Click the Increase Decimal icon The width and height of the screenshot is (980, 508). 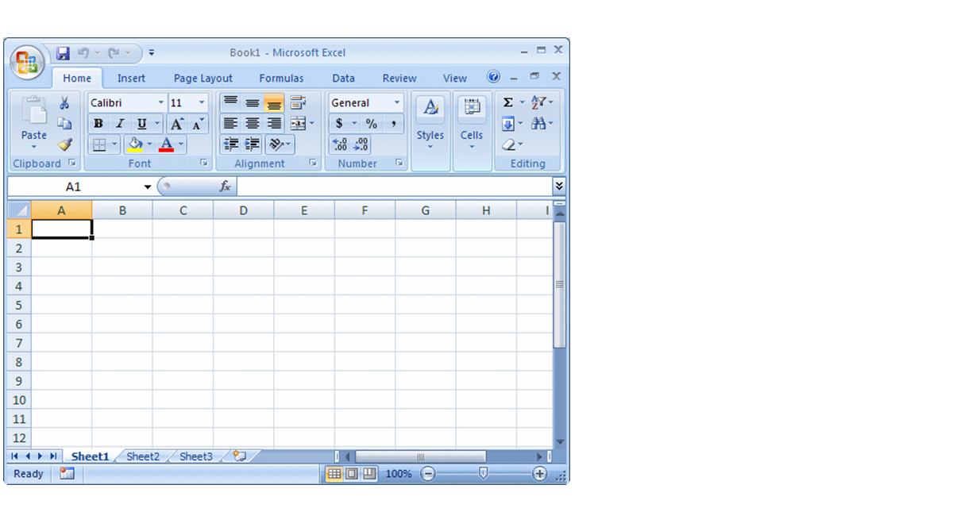pyautogui.click(x=340, y=144)
